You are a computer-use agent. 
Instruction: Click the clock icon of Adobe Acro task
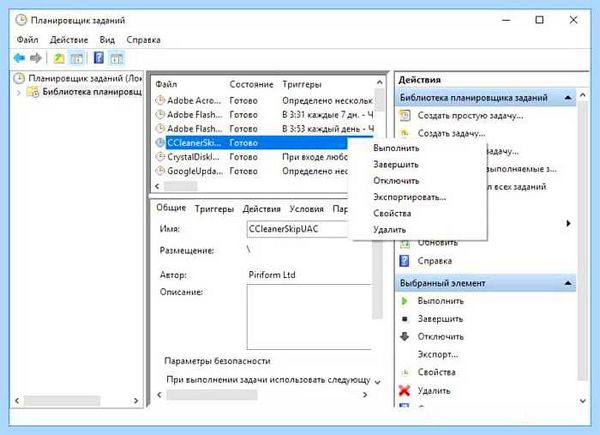tap(160, 100)
